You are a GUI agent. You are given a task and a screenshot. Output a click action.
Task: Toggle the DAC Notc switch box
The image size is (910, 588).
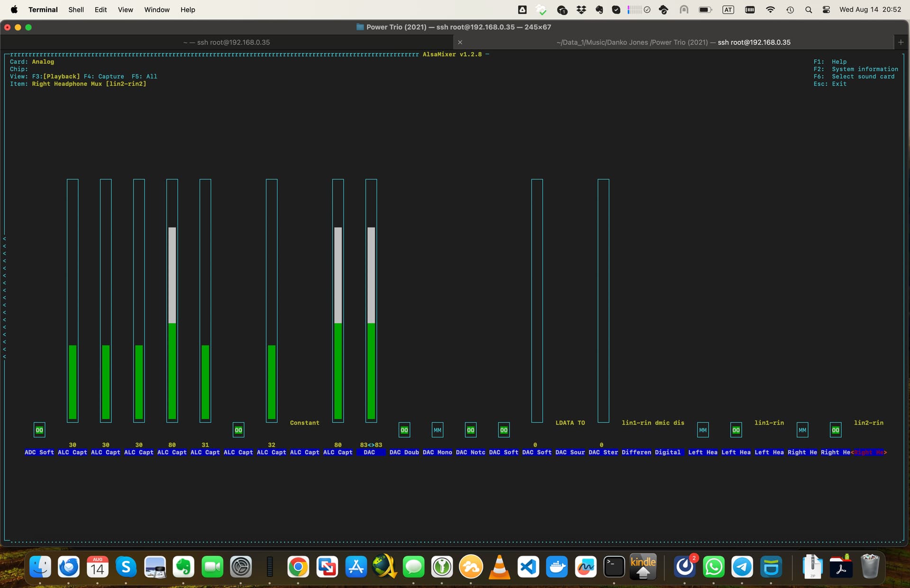pyautogui.click(x=471, y=430)
